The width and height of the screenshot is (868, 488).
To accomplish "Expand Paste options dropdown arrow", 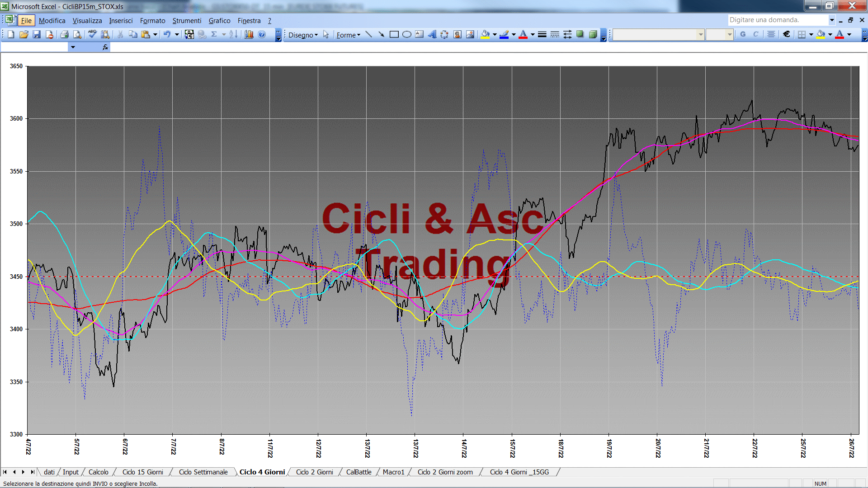I will [x=155, y=34].
